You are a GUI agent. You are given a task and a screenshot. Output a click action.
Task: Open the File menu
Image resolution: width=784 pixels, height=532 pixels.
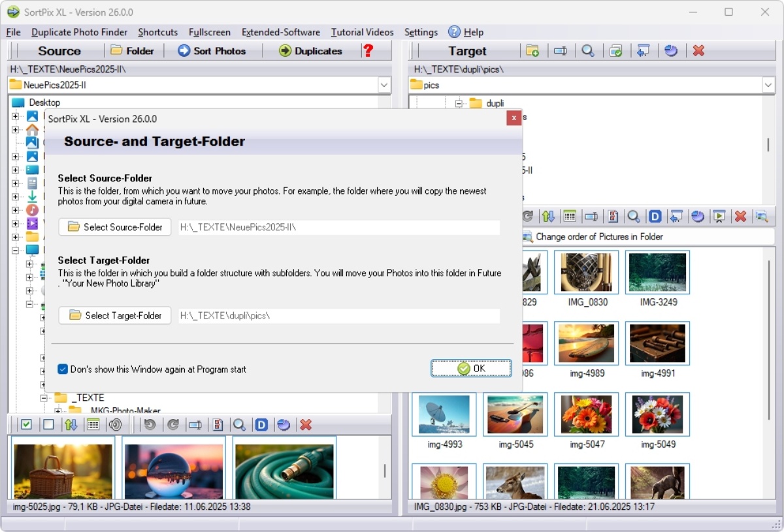13,32
